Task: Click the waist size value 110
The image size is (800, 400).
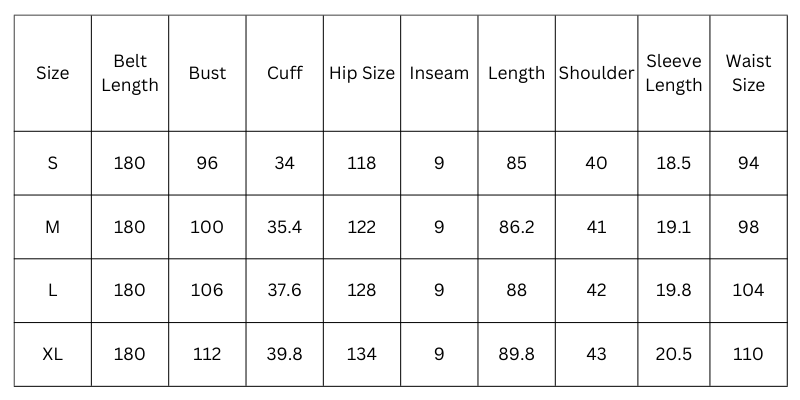Action: point(748,354)
